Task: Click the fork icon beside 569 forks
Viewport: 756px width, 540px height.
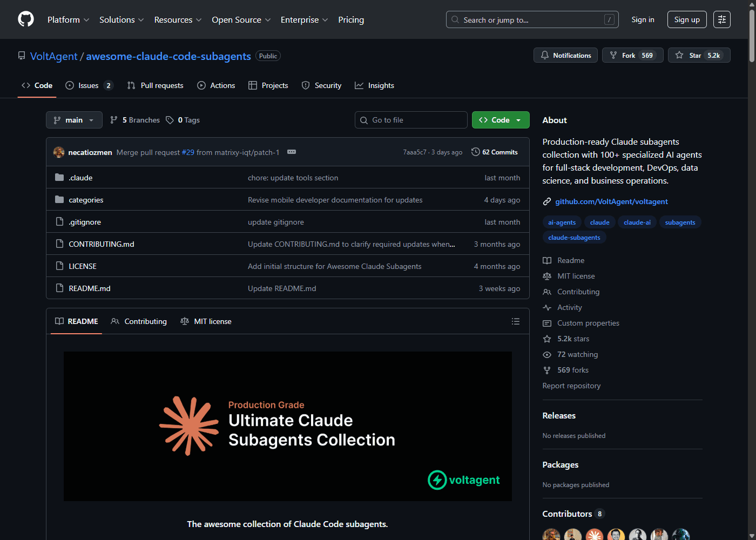Action: (x=547, y=370)
